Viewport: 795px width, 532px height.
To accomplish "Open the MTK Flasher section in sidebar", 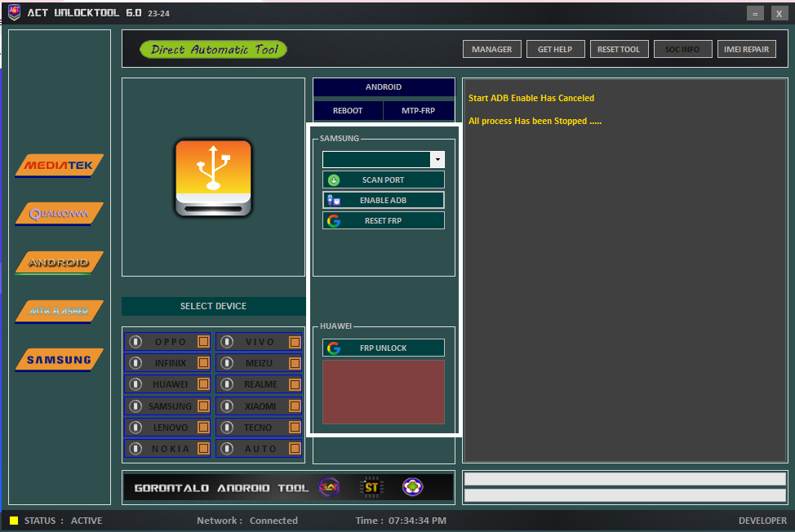I will pos(60,311).
